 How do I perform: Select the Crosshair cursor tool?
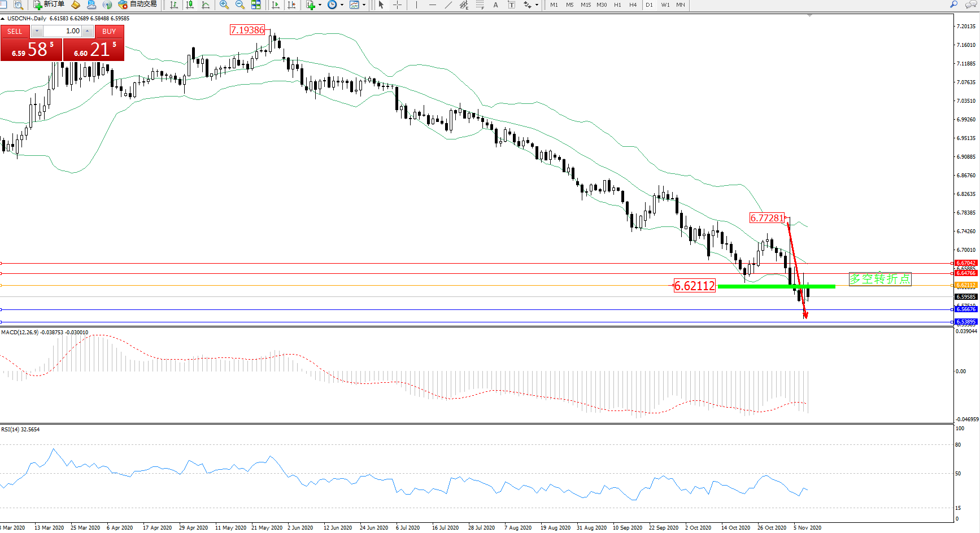pyautogui.click(x=398, y=5)
